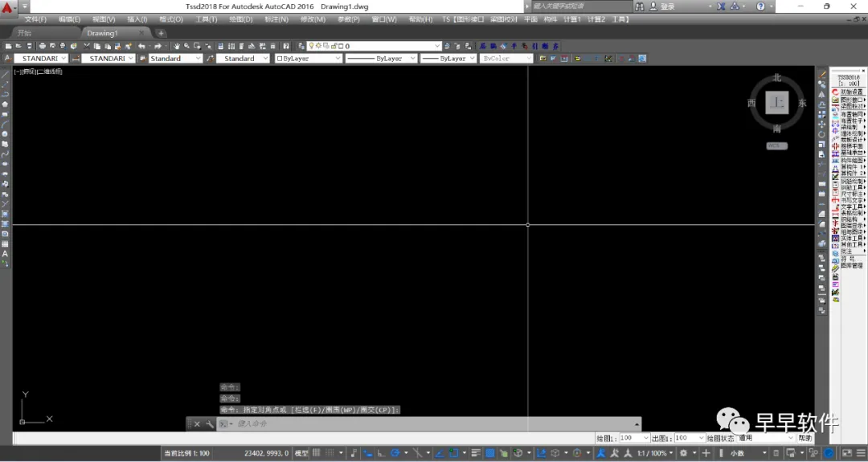Viewport: 868px width, 462px height.
Task: Click the undo arrow icon
Action: click(141, 46)
